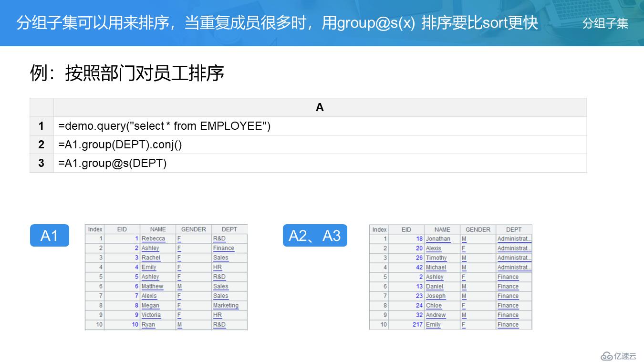Click the heading 例：按照部门对员工排序
Viewport: 644px width, 362px height.
click(x=127, y=73)
